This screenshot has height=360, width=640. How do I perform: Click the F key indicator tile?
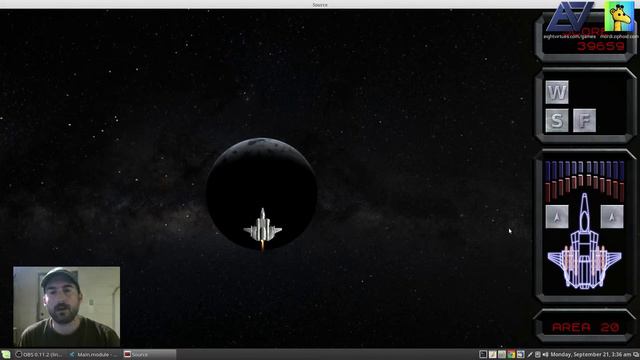click(x=584, y=120)
